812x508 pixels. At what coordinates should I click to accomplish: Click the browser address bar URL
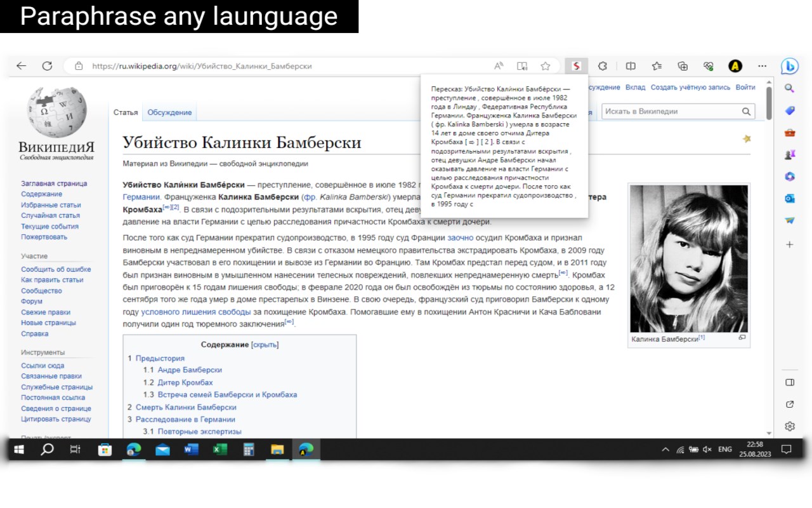202,66
